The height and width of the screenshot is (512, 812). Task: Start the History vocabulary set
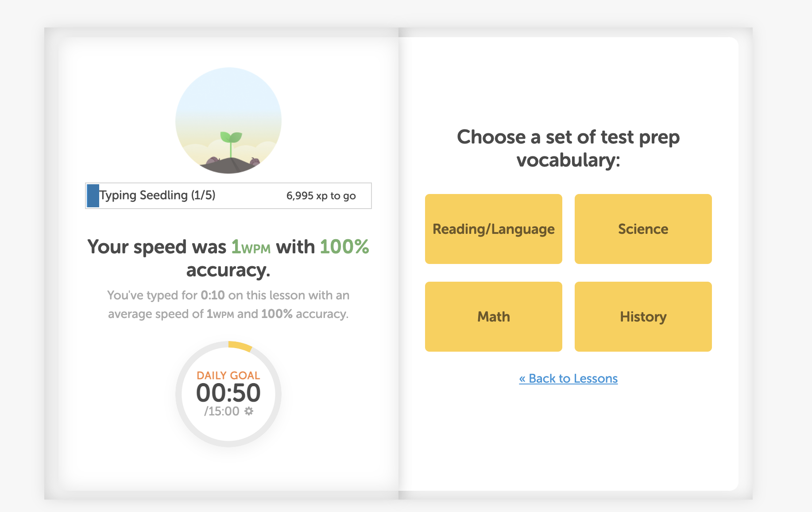(x=643, y=317)
